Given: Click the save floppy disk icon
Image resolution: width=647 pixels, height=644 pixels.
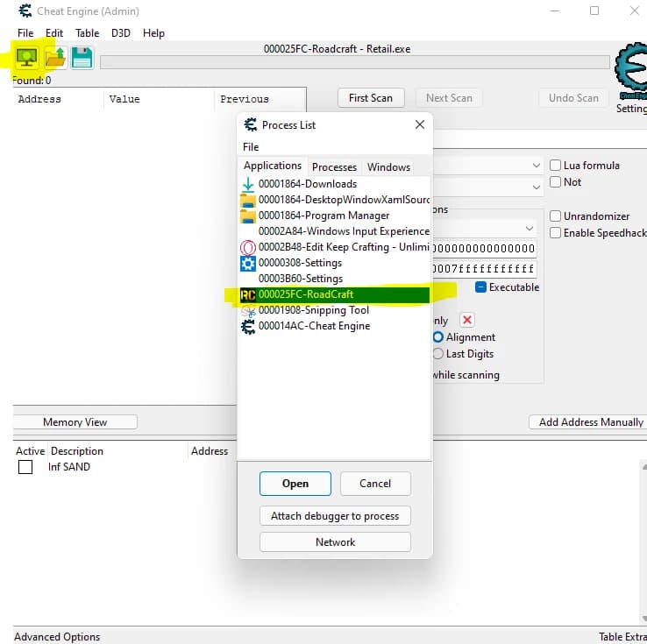Looking at the screenshot, I should [82, 58].
